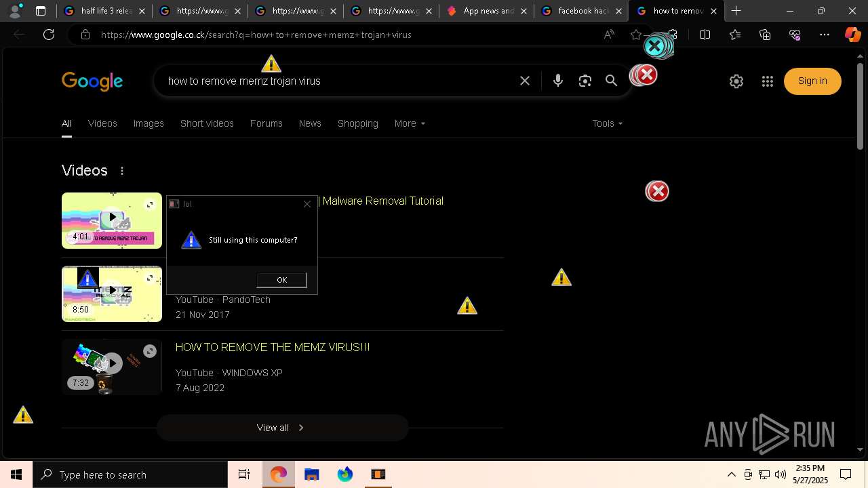Open a new browser tab

coord(736,11)
